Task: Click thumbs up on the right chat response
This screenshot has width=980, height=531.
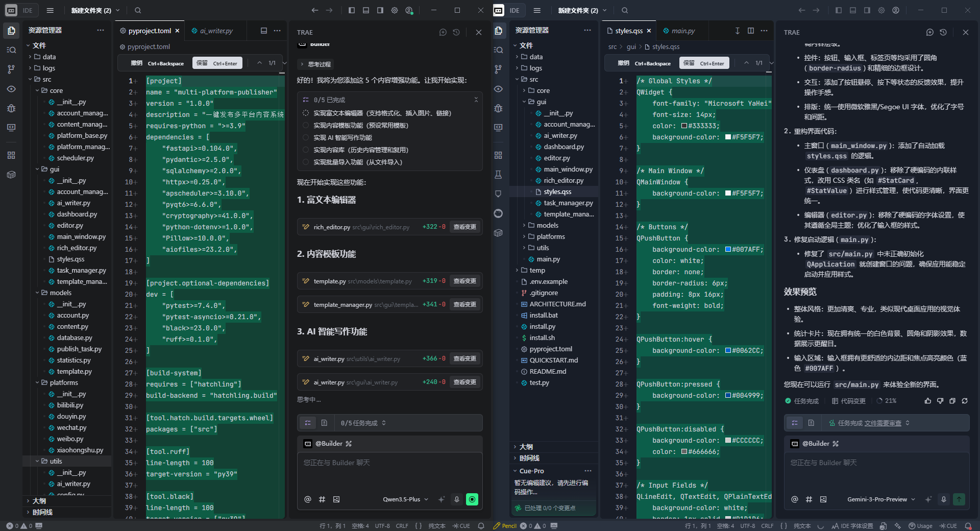Action: click(x=928, y=401)
